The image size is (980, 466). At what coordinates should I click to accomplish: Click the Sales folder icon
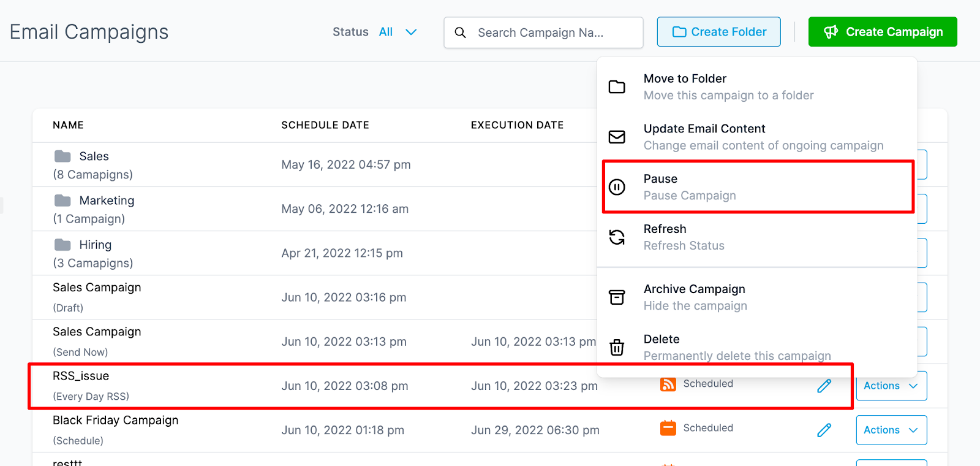(62, 156)
